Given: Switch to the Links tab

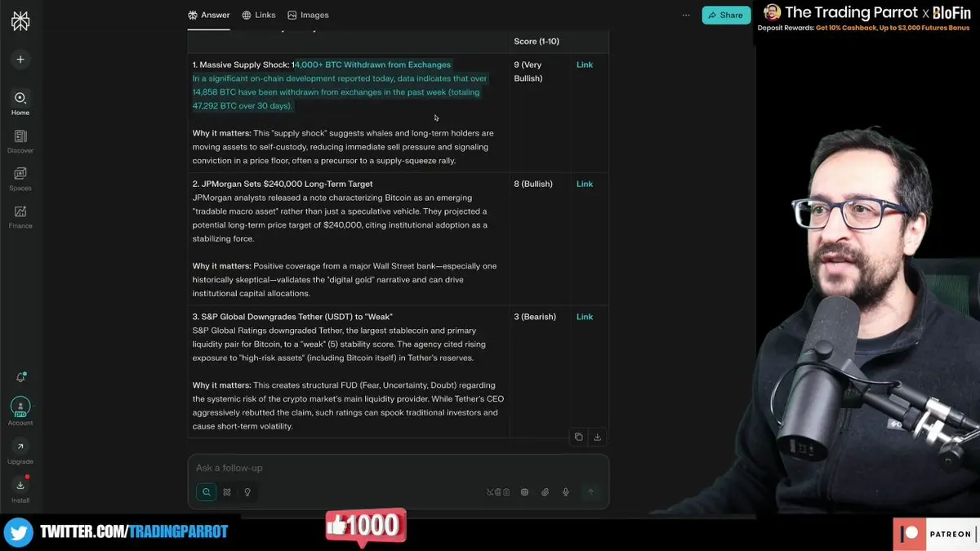Looking at the screenshot, I should [259, 15].
